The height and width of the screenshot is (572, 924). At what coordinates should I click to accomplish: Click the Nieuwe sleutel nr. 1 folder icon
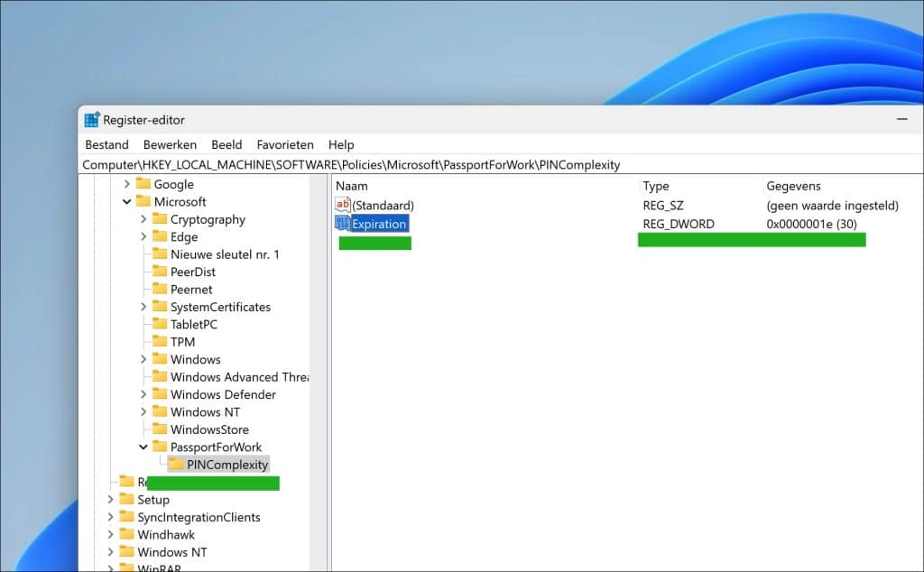coord(160,254)
